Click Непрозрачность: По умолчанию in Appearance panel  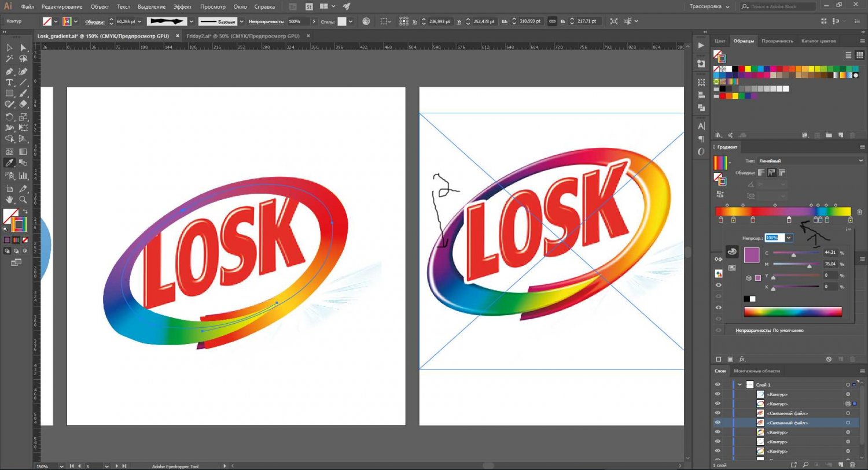coord(770,331)
